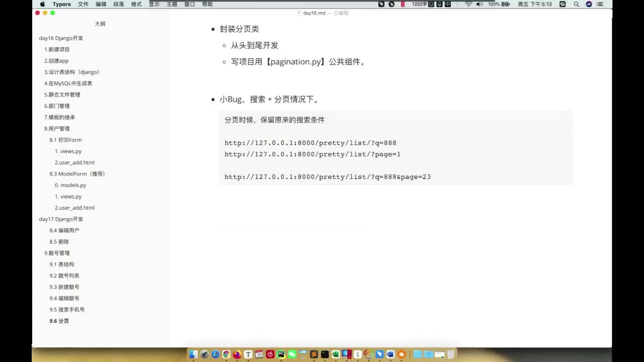
Task: Go to outline item 9.5 搜索手机号
Action: pos(67,310)
